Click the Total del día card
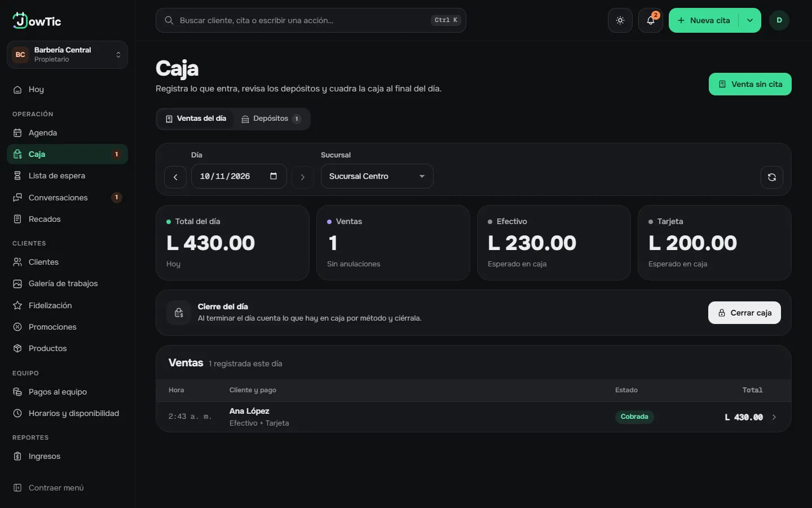Screen dimensions: 812x508 232,243
